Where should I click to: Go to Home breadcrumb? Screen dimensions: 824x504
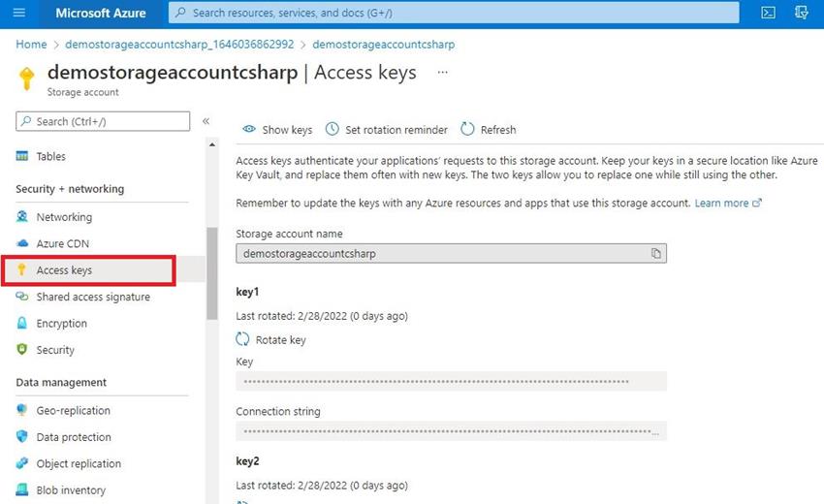[31, 45]
